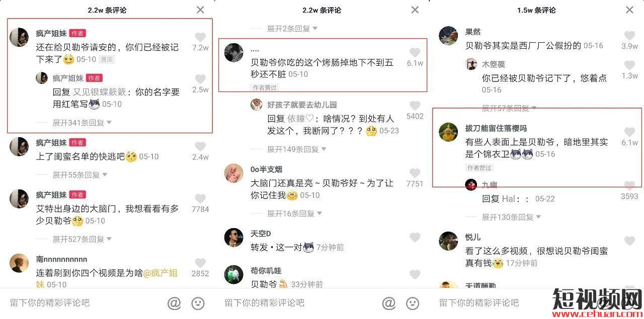The width and height of the screenshot is (644, 319).
Task: Open 悦儿's profile avatar
Action: click(448, 241)
